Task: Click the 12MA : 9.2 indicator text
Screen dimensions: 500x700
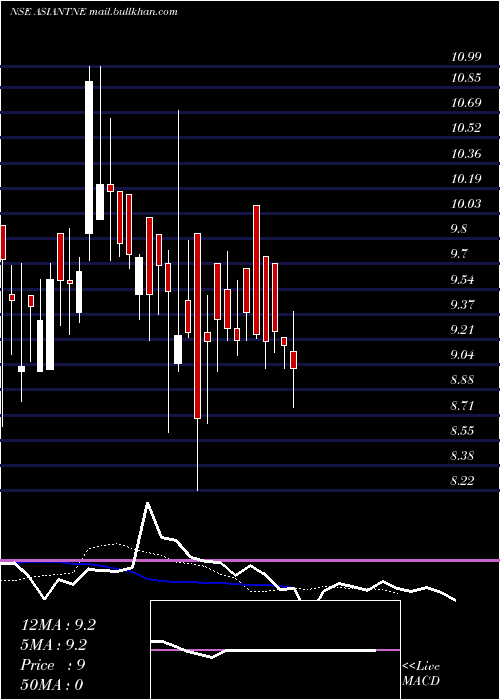Action: (x=58, y=625)
